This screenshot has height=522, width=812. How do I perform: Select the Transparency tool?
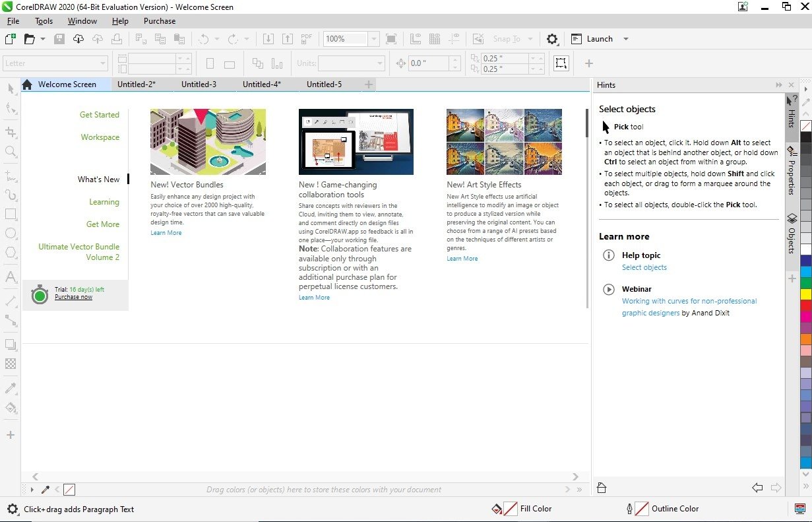(11, 364)
